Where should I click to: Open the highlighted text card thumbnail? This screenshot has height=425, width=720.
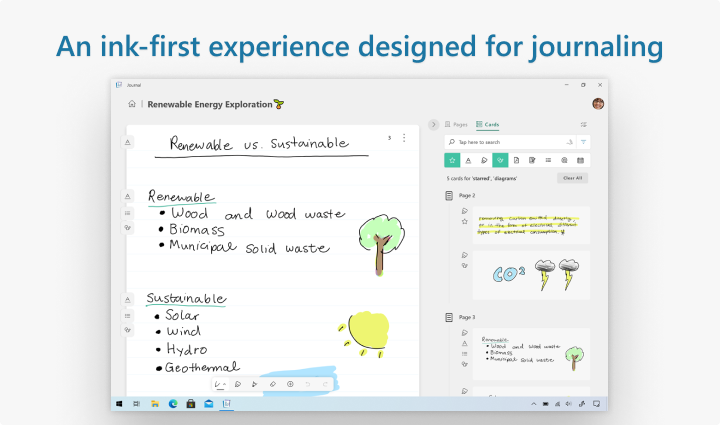click(531, 225)
